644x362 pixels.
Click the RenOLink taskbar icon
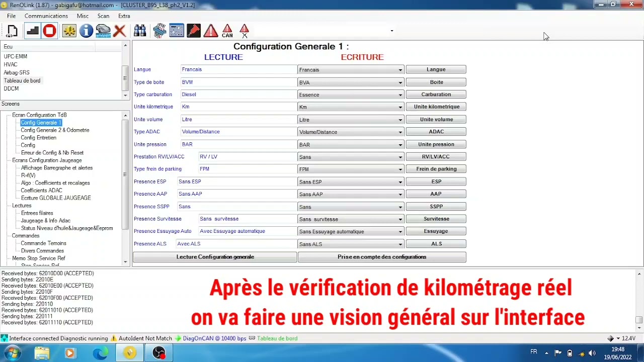pos(130,353)
